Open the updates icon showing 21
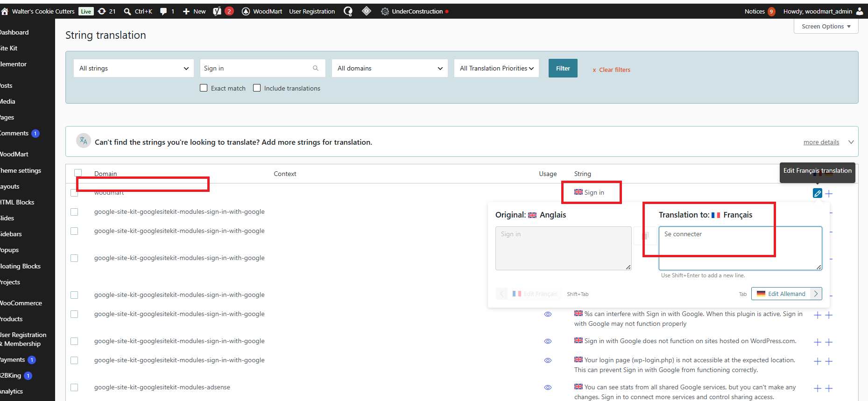Image resolution: width=868 pixels, height=401 pixels. 102,11
